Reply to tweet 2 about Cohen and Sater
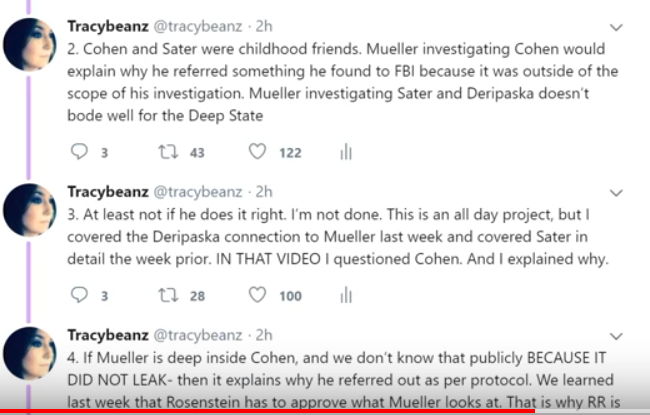 (x=82, y=152)
